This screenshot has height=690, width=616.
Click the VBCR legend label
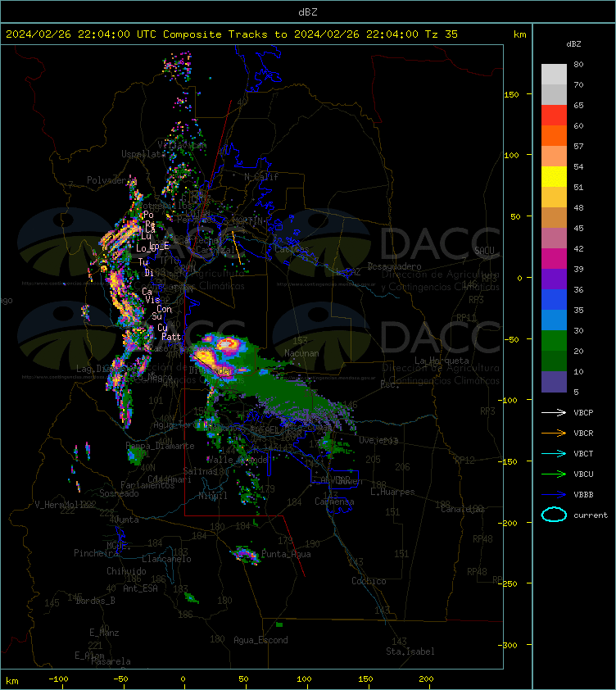583,433
